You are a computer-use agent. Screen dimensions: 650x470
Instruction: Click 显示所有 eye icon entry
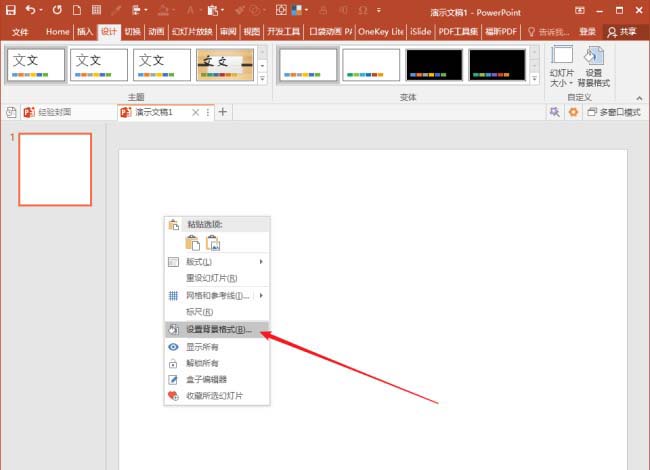click(x=216, y=347)
